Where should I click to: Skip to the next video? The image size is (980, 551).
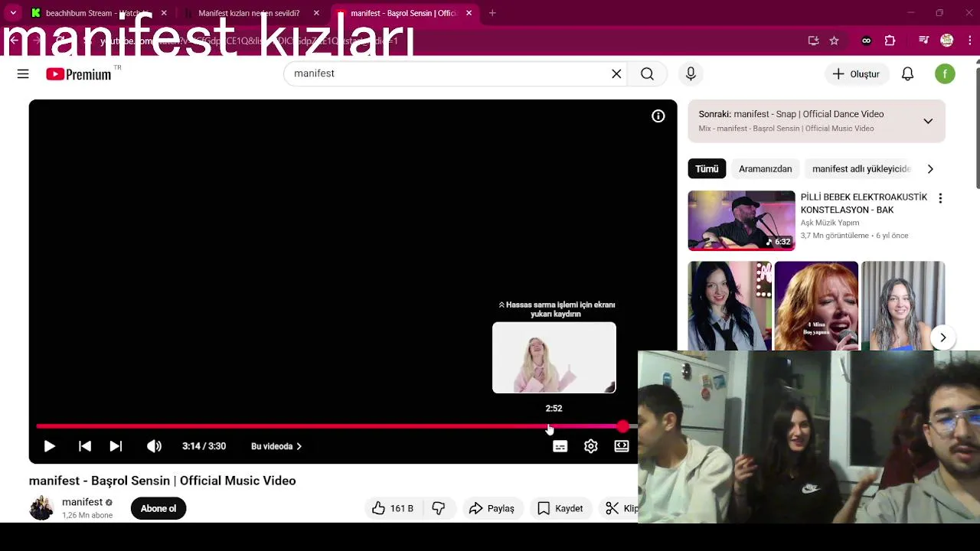[x=116, y=446]
